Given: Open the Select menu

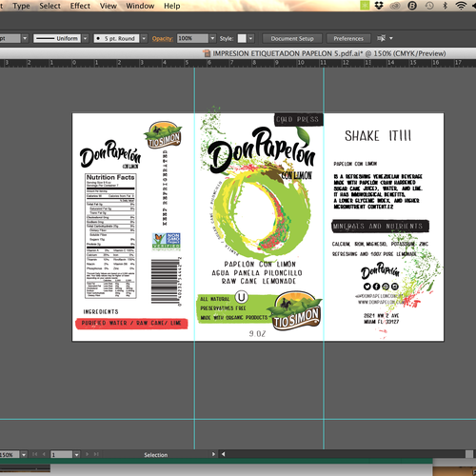Looking at the screenshot, I should (x=50, y=6).
